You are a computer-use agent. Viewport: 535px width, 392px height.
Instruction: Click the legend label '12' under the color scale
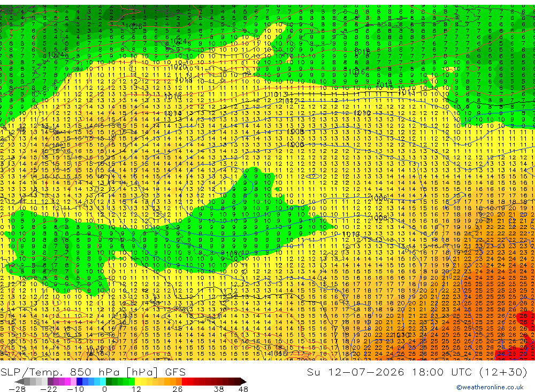click(x=136, y=389)
